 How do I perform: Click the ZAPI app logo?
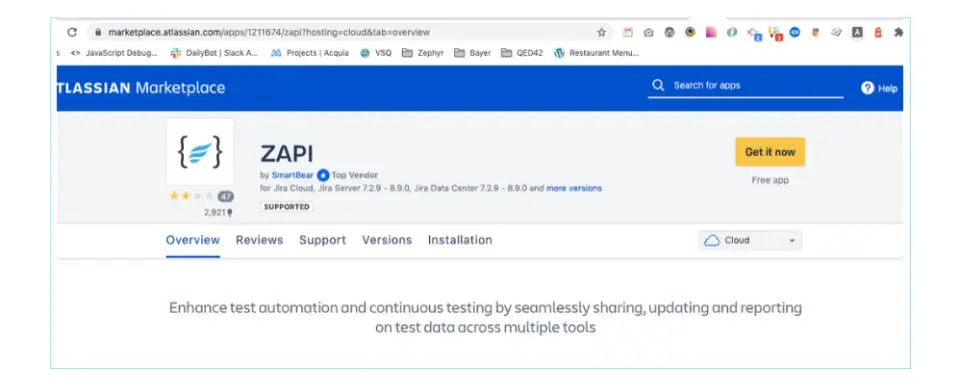pos(200,152)
